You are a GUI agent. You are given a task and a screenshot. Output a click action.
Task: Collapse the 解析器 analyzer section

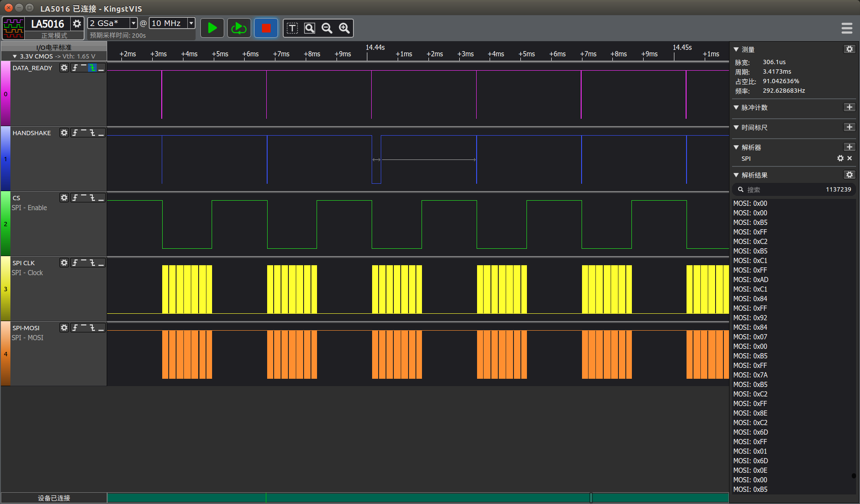pos(736,147)
